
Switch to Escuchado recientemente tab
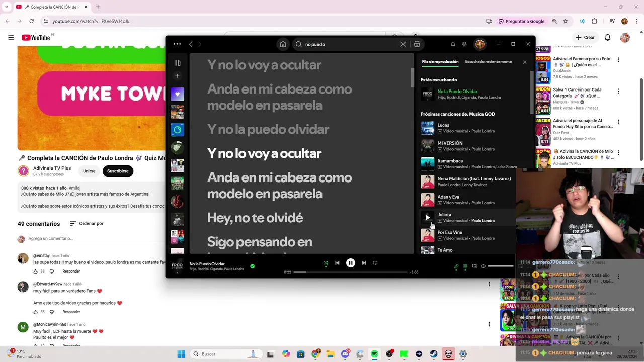point(489,62)
